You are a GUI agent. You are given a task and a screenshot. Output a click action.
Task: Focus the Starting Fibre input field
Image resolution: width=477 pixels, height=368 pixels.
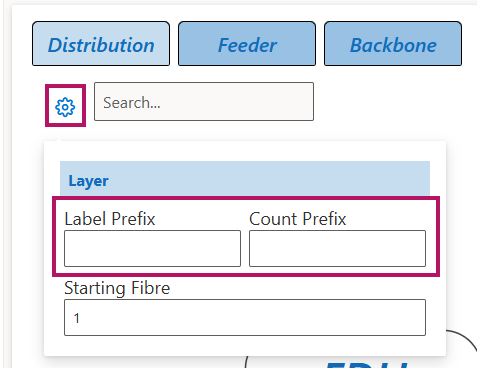pos(245,317)
